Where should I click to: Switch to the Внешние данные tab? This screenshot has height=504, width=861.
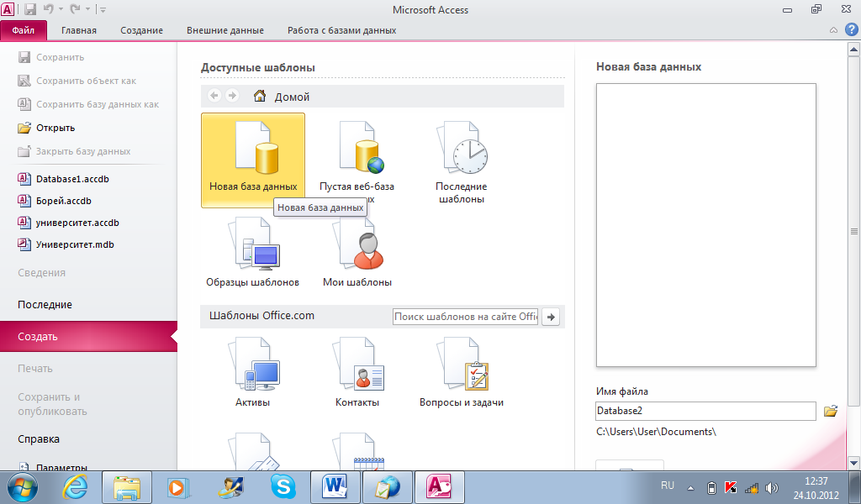tap(225, 30)
